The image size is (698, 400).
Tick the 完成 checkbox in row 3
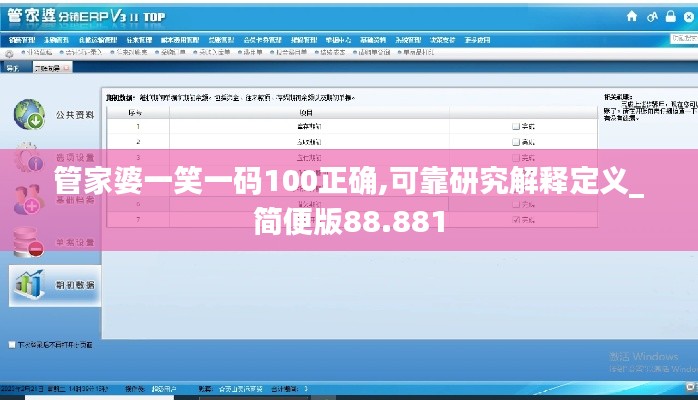pos(515,158)
